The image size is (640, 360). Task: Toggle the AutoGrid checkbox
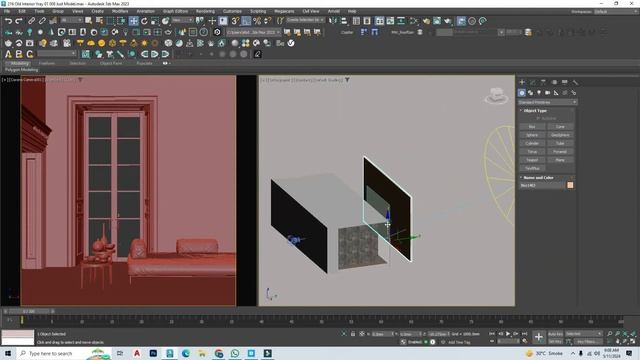546,118
